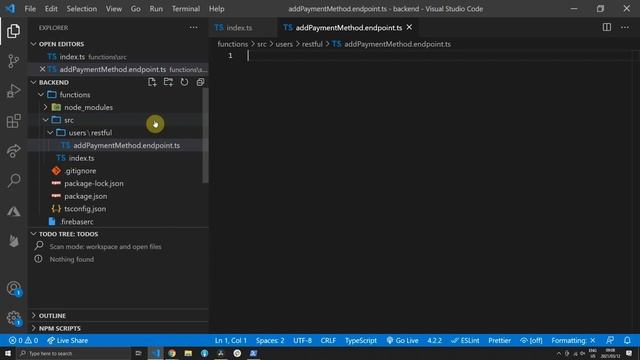This screenshot has width=640, height=360.
Task: Change Spaces: 2 indentation setting
Action: coord(270,340)
